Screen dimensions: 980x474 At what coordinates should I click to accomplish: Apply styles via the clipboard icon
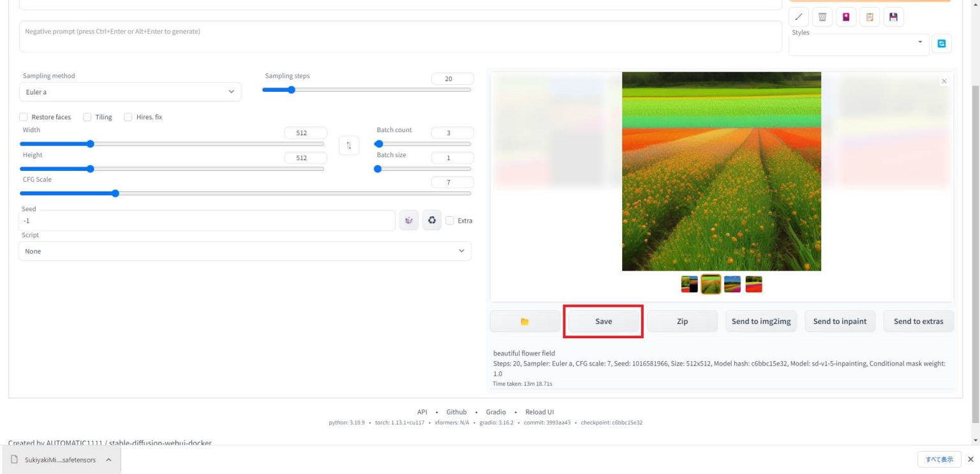tap(870, 17)
